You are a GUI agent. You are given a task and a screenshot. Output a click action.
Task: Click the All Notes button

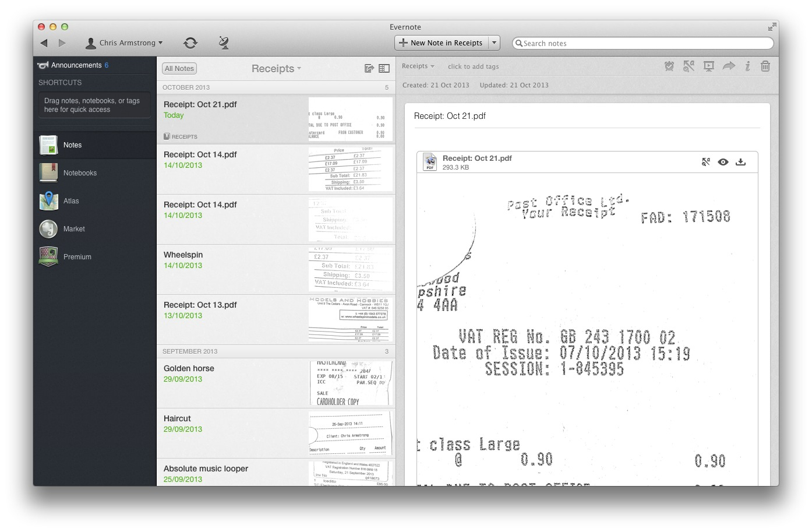click(179, 68)
